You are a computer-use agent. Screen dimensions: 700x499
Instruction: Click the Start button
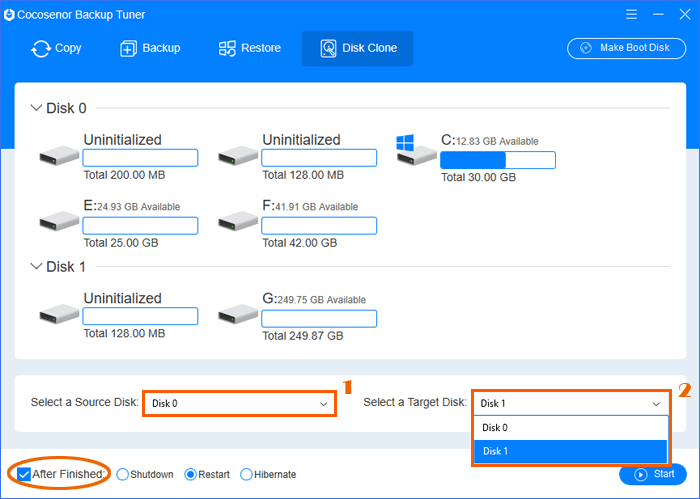pos(653,474)
